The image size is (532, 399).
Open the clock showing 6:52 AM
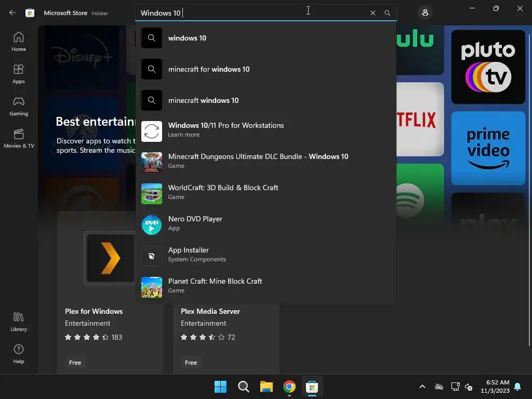pos(495,387)
